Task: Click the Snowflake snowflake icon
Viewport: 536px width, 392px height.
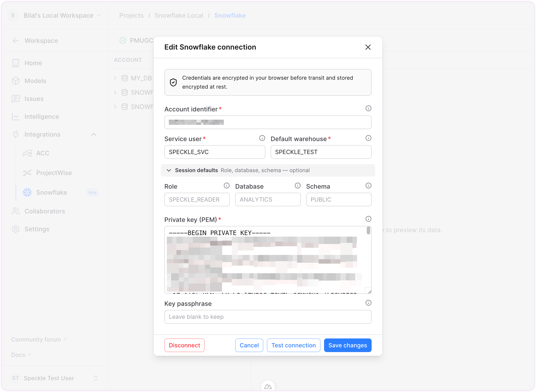Action: click(x=27, y=192)
